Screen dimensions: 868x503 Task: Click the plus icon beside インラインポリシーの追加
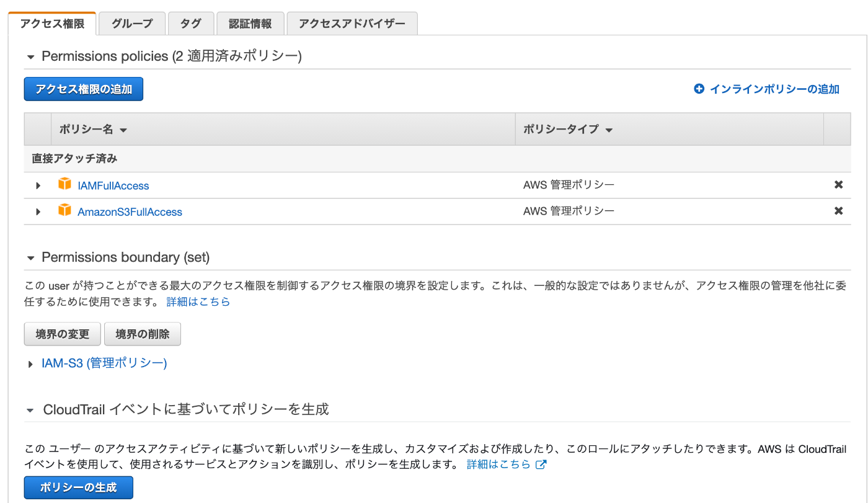click(x=699, y=89)
